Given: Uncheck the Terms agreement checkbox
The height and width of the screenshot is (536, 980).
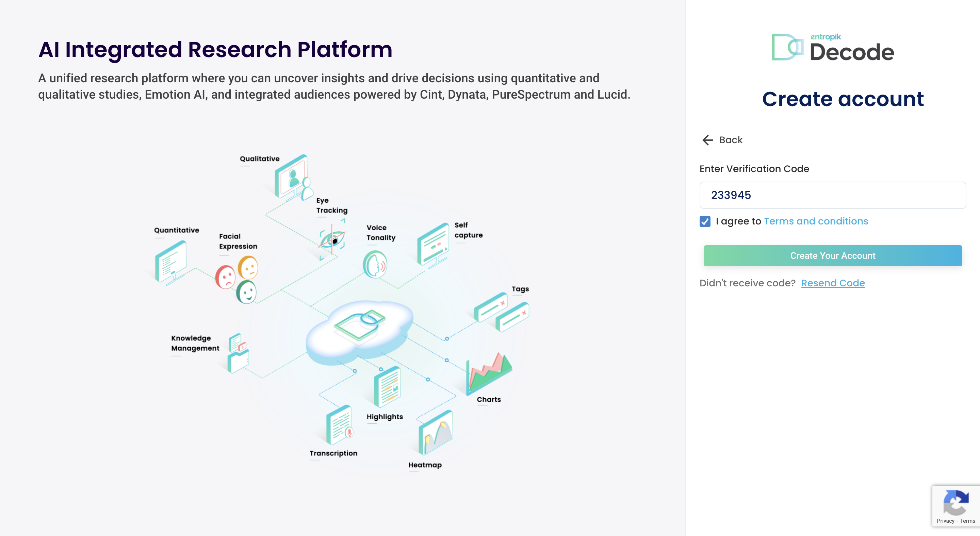Looking at the screenshot, I should click(x=705, y=221).
